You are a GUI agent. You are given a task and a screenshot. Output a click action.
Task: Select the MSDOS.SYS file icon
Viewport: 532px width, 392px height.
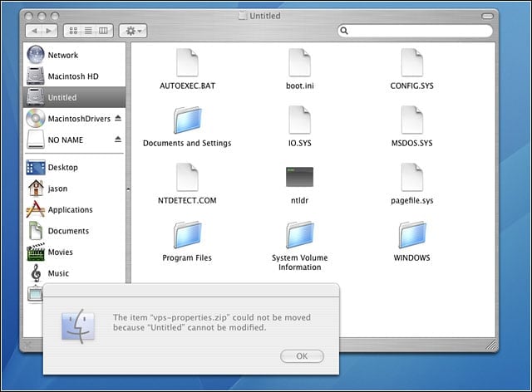tap(412, 120)
